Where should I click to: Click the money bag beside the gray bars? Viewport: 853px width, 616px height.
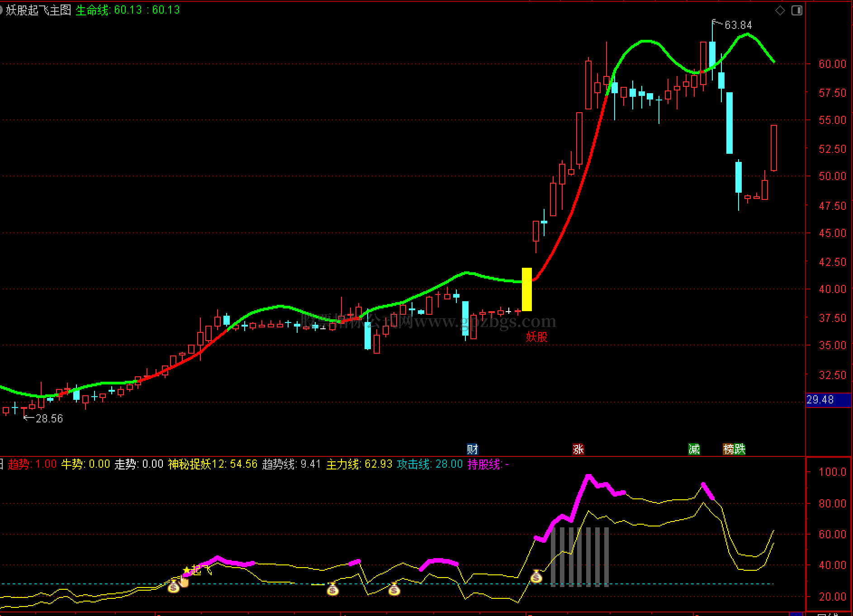pyautogui.click(x=536, y=576)
